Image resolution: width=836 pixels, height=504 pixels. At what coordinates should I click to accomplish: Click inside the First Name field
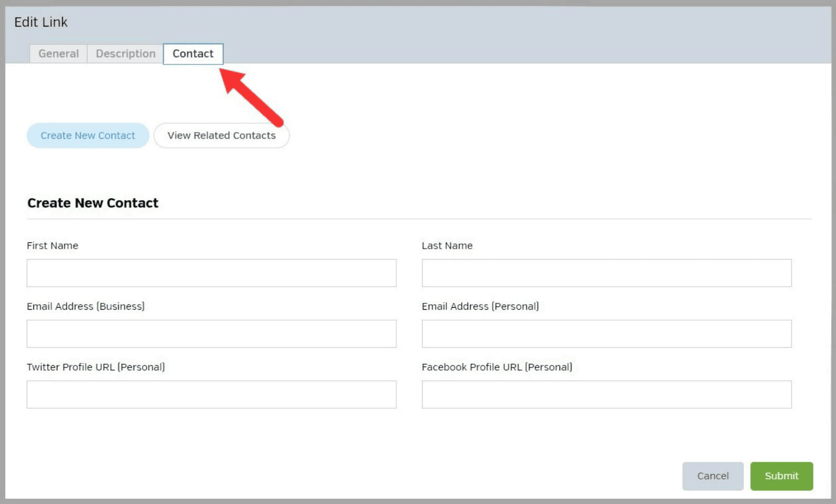(211, 273)
